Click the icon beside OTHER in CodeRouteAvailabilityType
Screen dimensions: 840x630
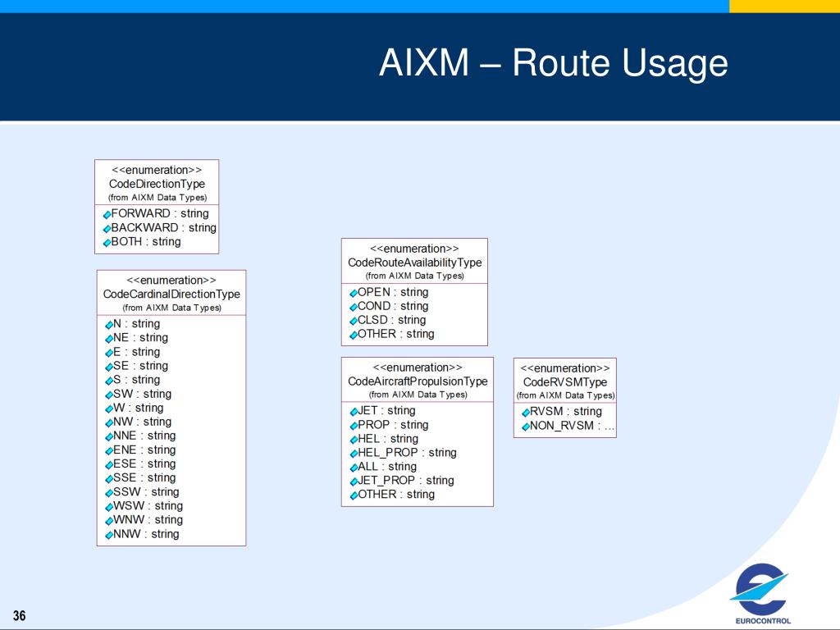[x=353, y=335]
